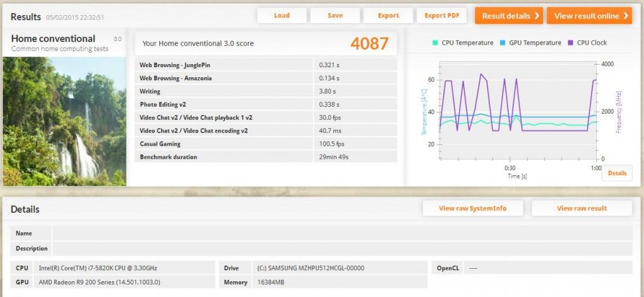The image size is (644, 297).
Task: Select the Web Browsing - JunglePin row
Action: tap(266, 65)
